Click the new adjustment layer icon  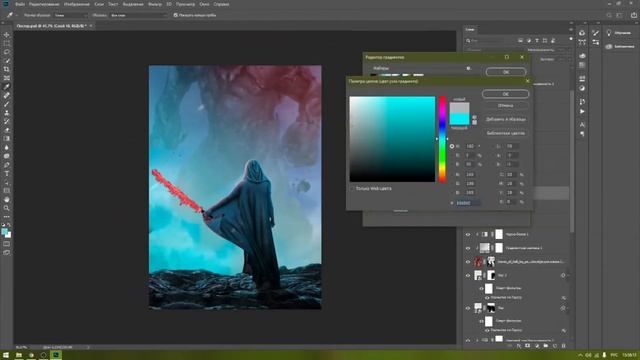click(x=537, y=346)
